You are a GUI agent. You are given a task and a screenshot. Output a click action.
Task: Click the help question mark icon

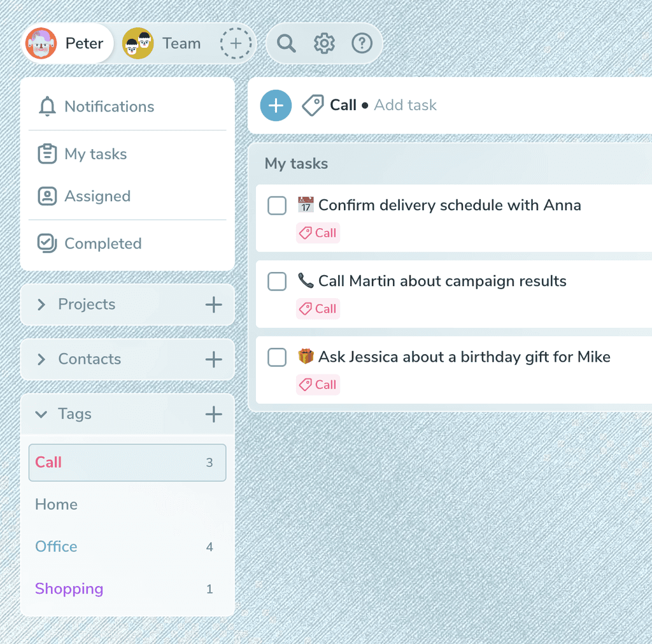click(362, 43)
